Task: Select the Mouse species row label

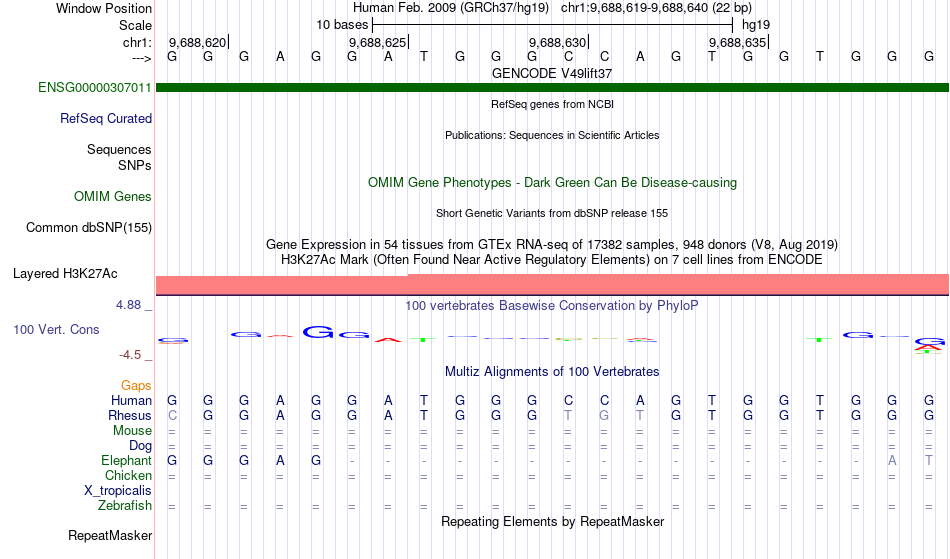Action: 132,431
